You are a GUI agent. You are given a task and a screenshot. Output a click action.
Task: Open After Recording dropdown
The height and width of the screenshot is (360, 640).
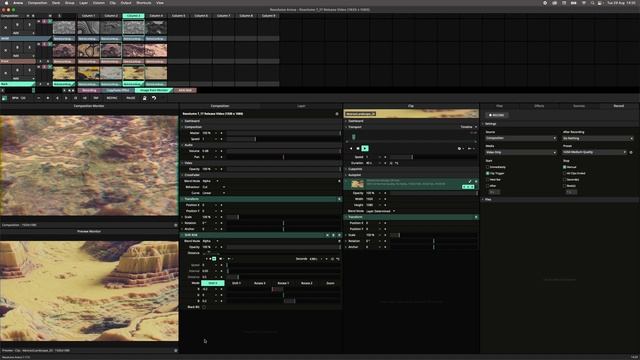(598, 138)
